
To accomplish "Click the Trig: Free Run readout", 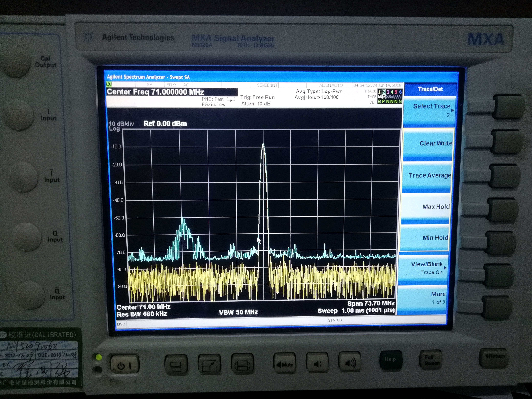I will 257,97.
